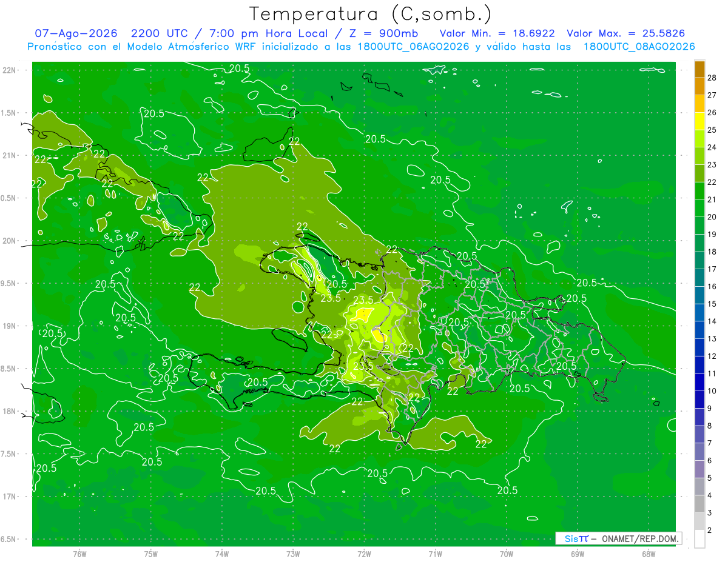Select the legend value '11'
The image size is (728, 562).
click(x=713, y=373)
